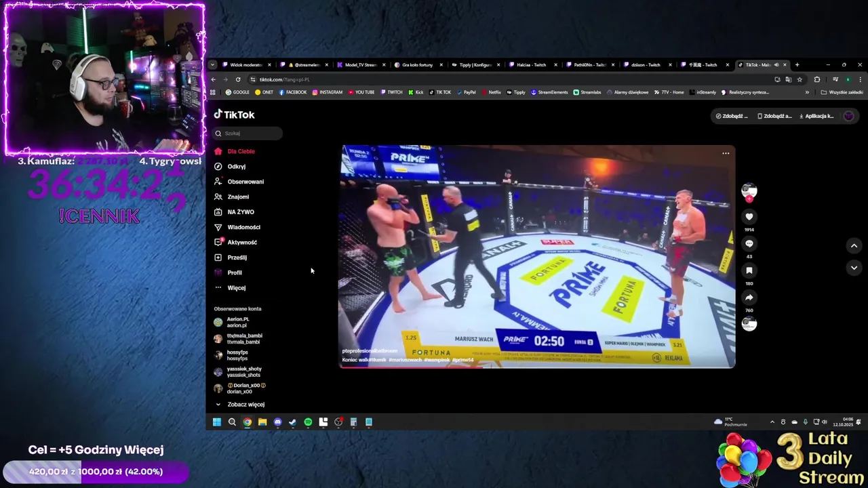The image size is (868, 488).
Task: Open yasssiek_shots followed account
Action: pyautogui.click(x=237, y=371)
